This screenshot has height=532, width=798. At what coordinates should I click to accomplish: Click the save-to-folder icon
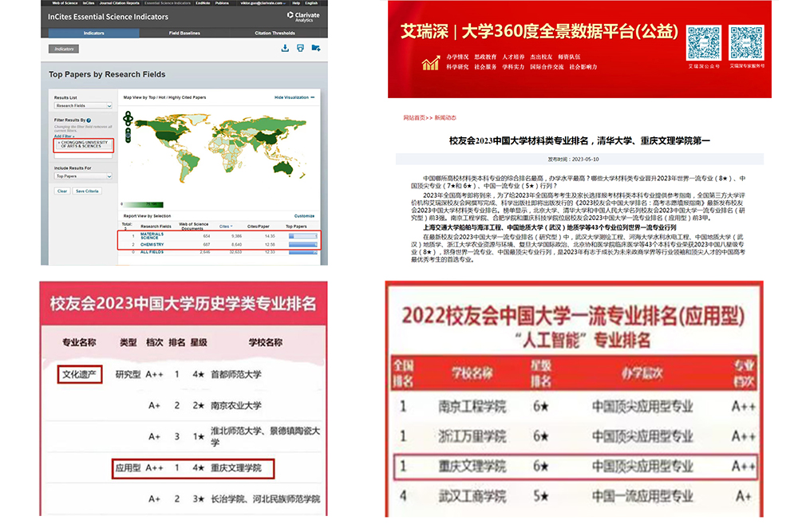(x=316, y=48)
